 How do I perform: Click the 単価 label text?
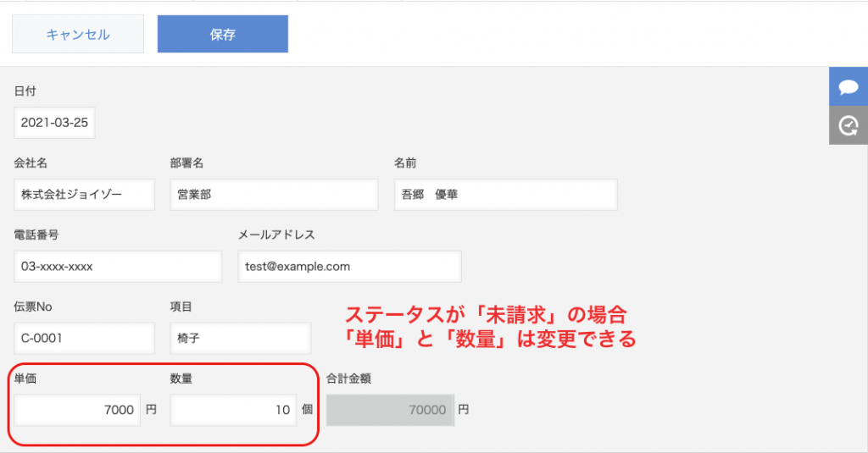[25, 378]
